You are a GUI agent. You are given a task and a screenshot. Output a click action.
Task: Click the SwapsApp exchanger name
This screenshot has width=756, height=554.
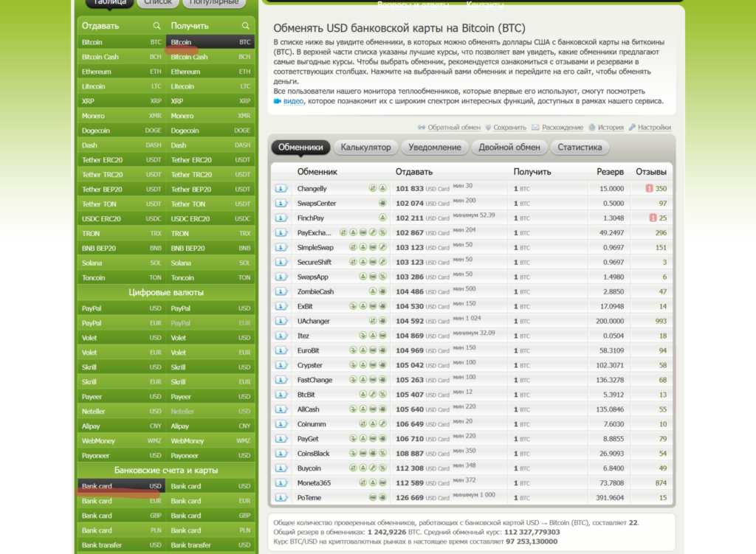point(312,277)
